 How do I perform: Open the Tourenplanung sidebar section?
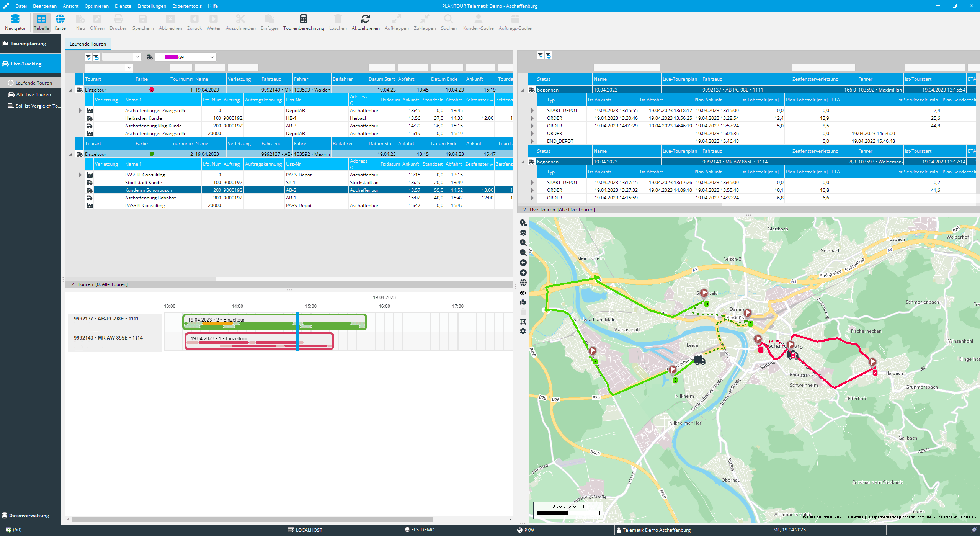tap(31, 44)
